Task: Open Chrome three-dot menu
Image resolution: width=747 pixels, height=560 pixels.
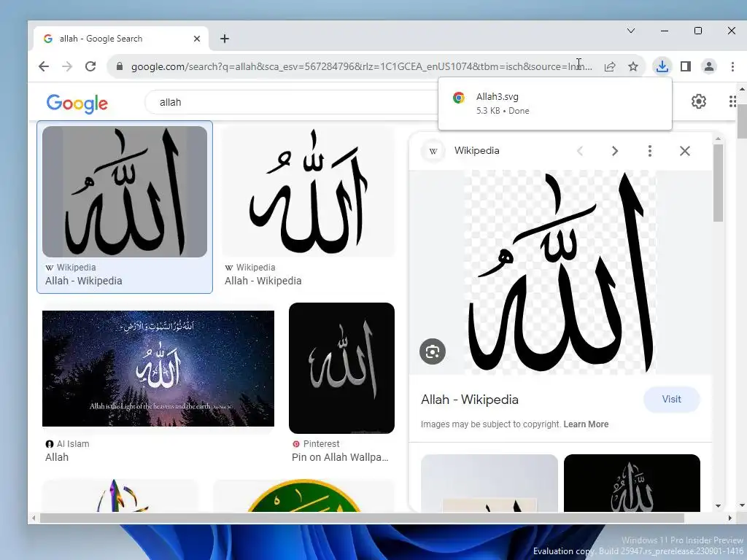Action: pyautogui.click(x=732, y=66)
